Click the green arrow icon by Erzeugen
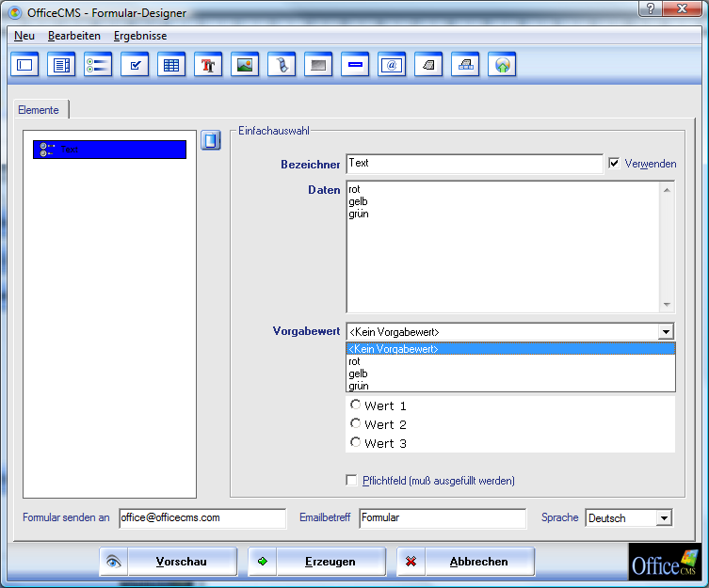The image size is (709, 588). [263, 562]
